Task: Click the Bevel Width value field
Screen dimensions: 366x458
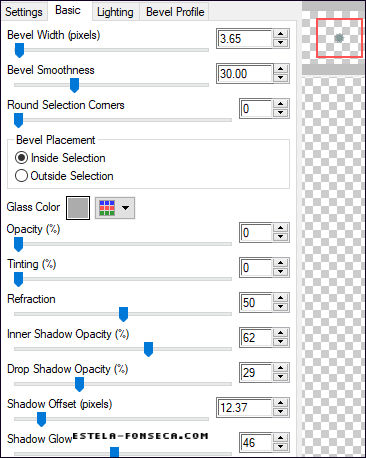Action: click(x=245, y=39)
